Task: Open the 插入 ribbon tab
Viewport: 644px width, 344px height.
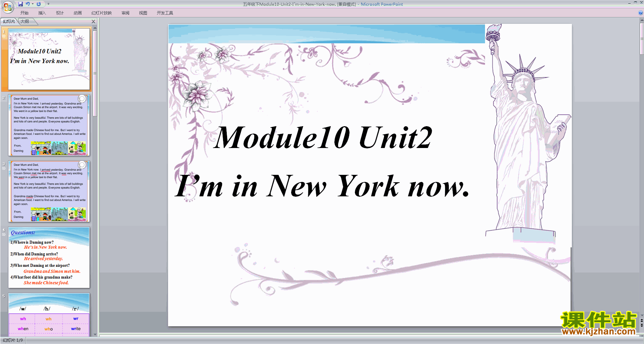Action: click(42, 13)
